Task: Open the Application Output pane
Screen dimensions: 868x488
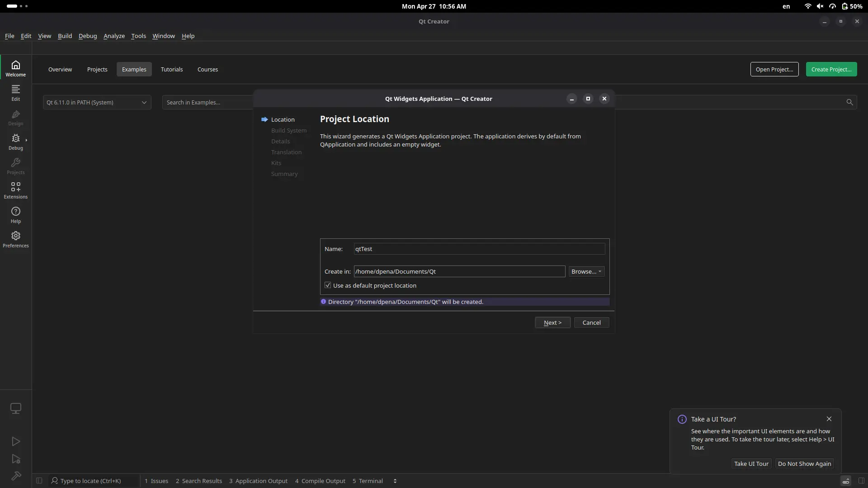Action: pos(258,481)
